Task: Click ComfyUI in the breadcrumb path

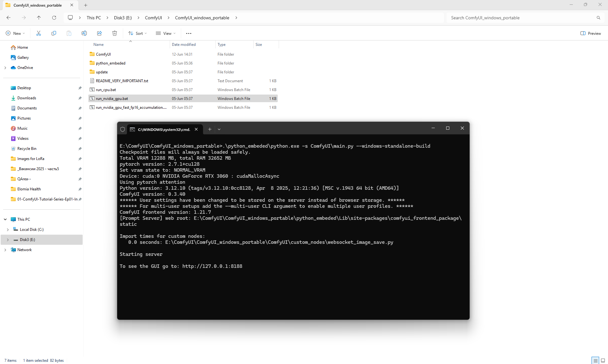Action: 153,18
